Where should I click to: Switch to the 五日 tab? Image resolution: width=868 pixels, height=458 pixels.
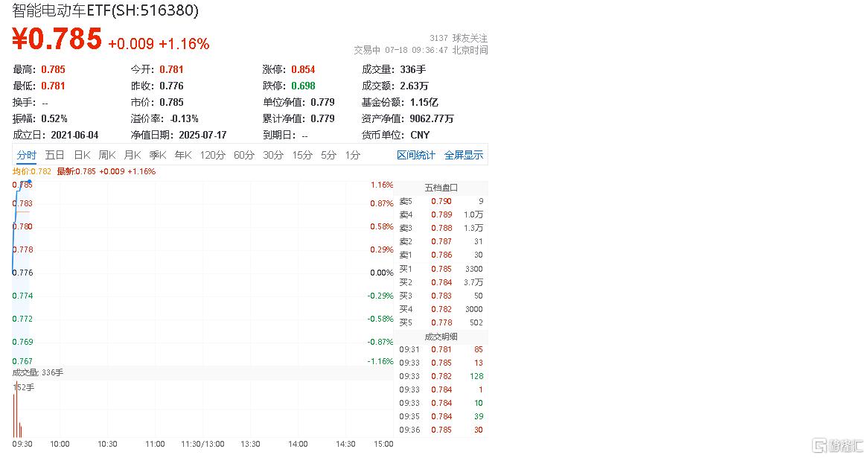[x=55, y=155]
